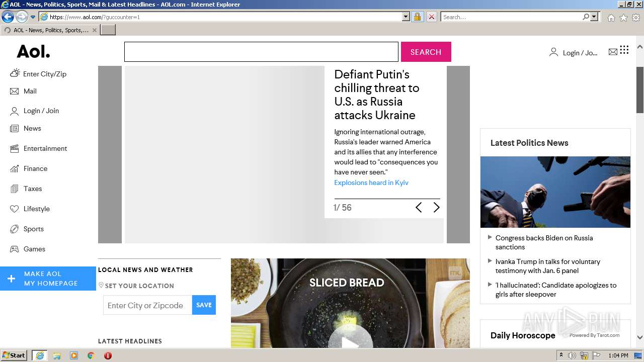Play the Sliced Bread video
The height and width of the screenshot is (362, 644).
coord(350,341)
